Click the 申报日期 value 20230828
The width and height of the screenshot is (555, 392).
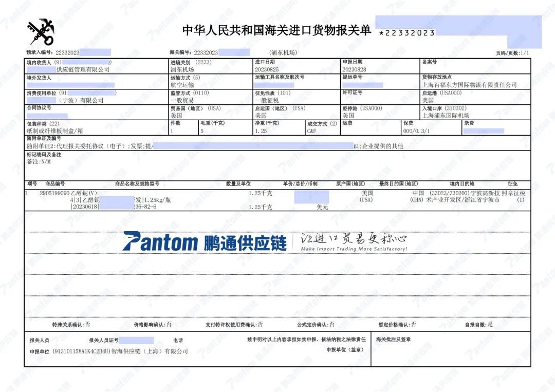click(354, 69)
